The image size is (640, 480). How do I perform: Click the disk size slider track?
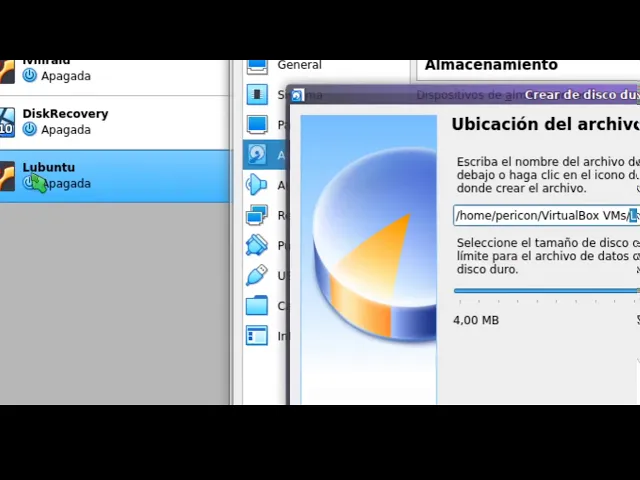[x=547, y=291]
